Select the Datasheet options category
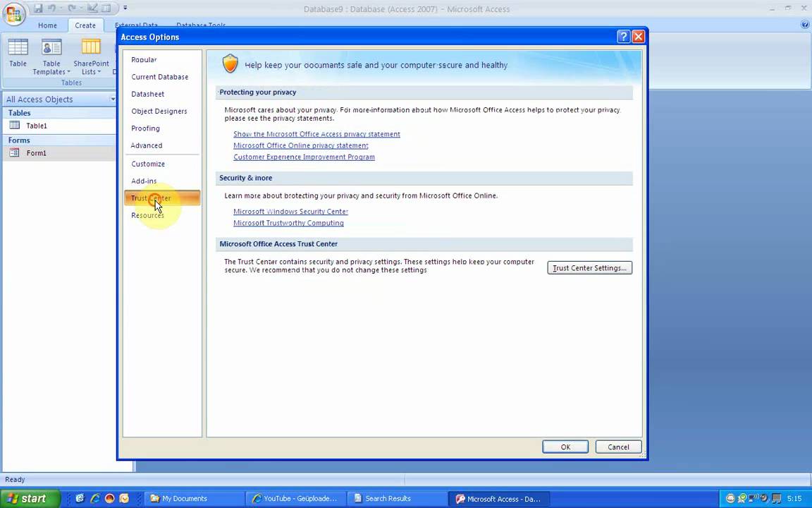This screenshot has width=812, height=508. click(x=162, y=94)
